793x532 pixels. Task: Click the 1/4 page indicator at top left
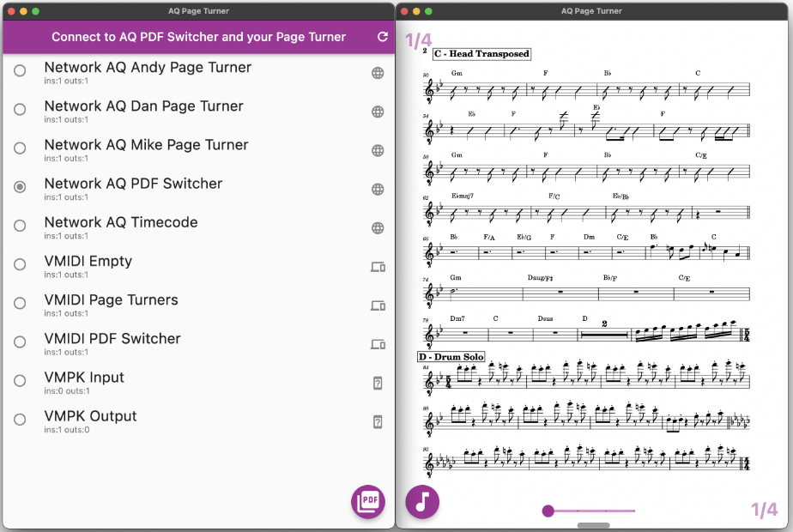418,40
